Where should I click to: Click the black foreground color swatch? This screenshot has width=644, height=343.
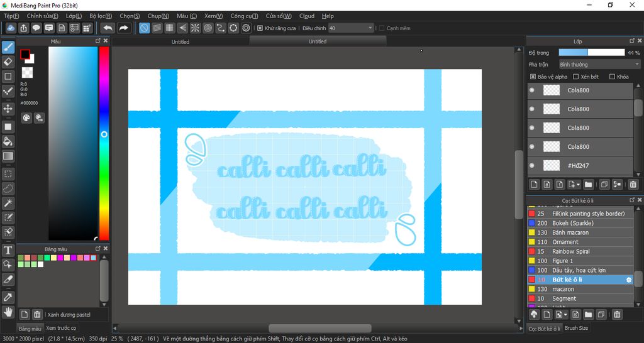click(x=25, y=55)
